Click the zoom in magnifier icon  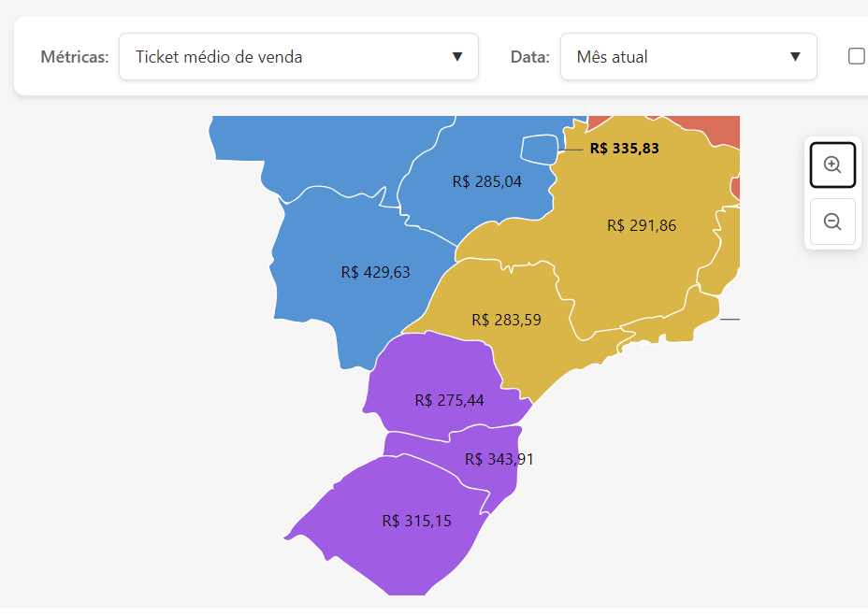point(832,165)
